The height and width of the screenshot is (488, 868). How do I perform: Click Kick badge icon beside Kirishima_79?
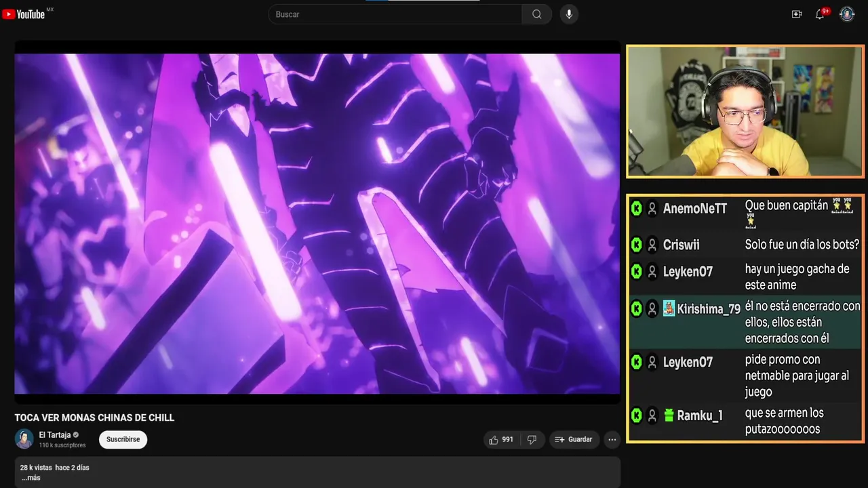pyautogui.click(x=636, y=309)
